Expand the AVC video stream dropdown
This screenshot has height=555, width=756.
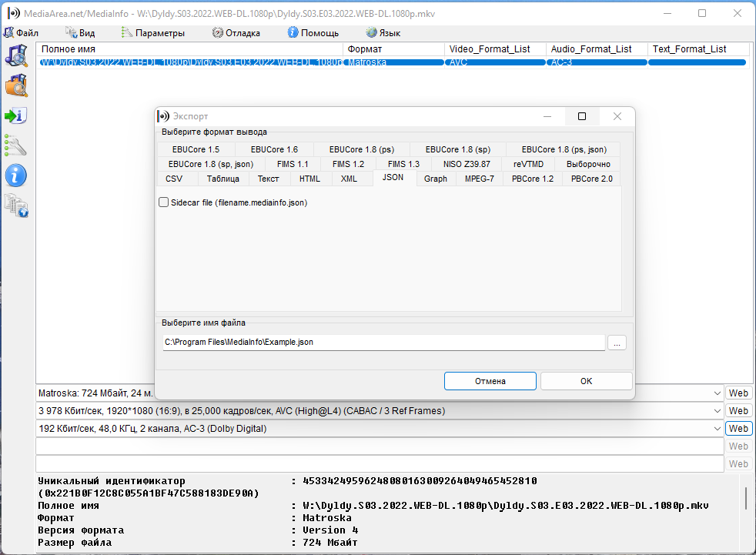(x=718, y=411)
